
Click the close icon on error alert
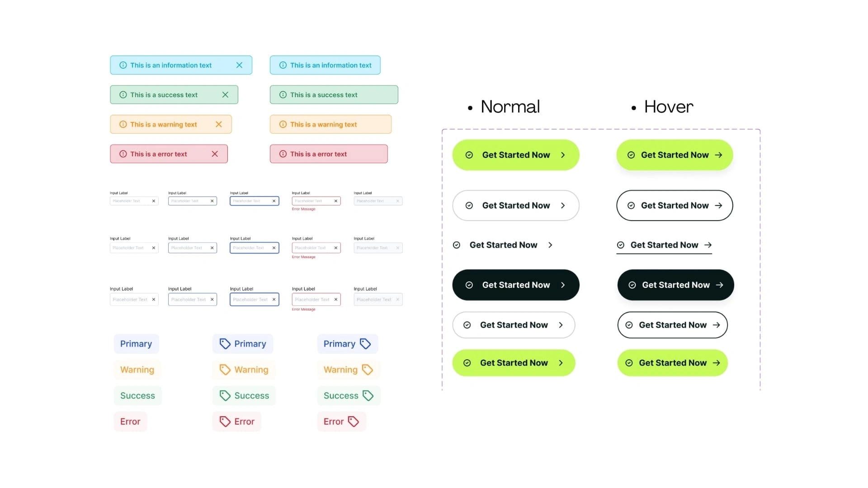(215, 154)
